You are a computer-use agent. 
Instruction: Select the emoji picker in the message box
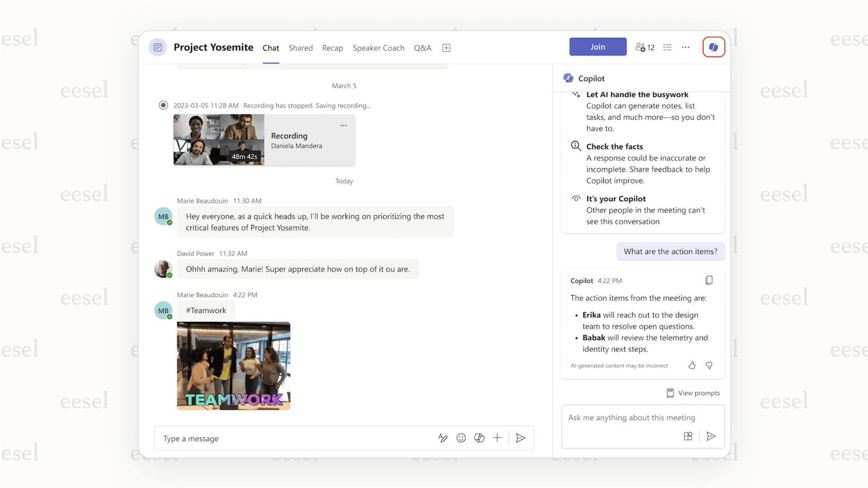coord(461,438)
